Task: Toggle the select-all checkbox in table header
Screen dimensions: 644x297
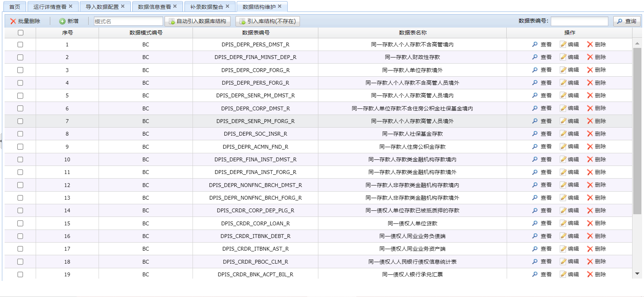Action: [x=20, y=33]
